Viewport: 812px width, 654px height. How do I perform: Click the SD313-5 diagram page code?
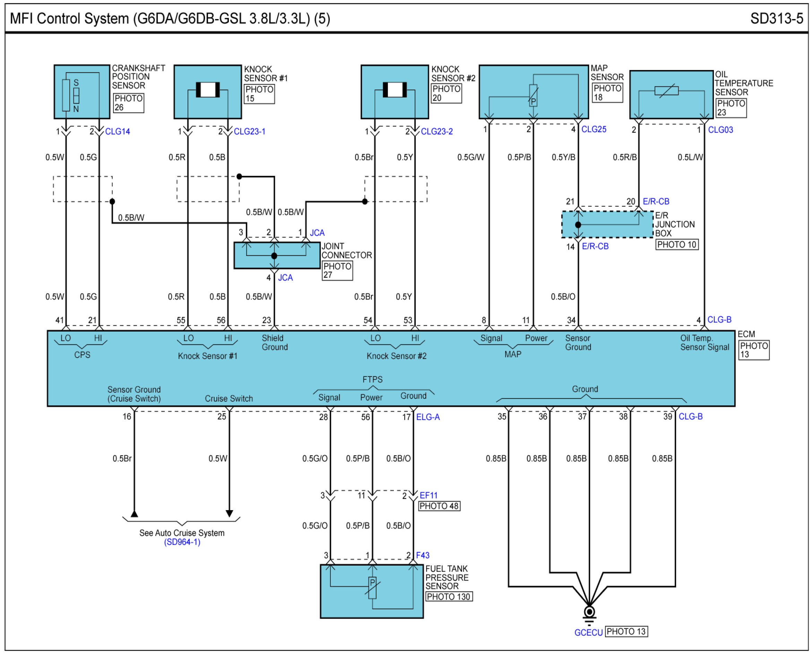pyautogui.click(x=776, y=18)
